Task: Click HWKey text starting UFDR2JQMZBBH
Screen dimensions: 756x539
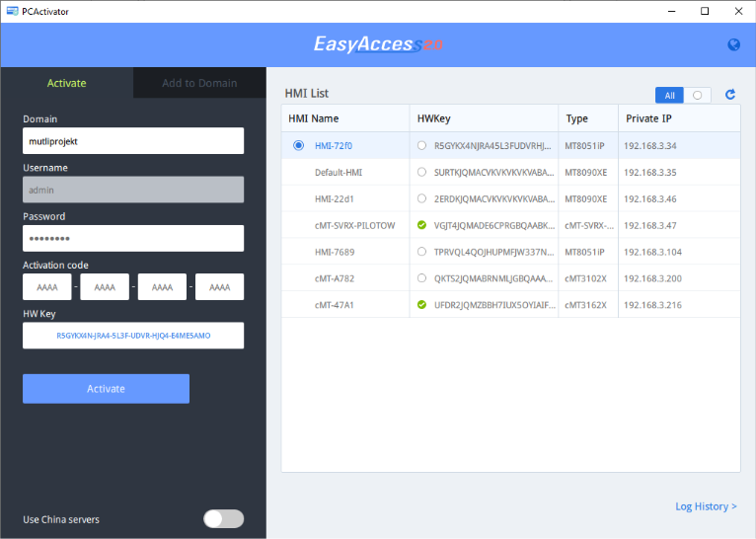Action: (x=494, y=305)
